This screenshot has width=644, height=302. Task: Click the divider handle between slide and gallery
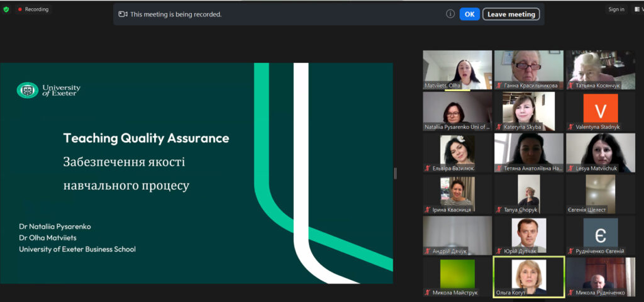click(395, 173)
